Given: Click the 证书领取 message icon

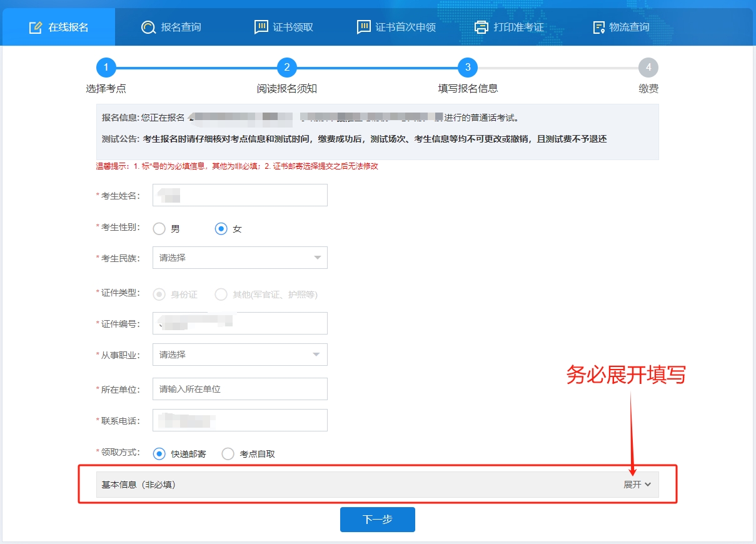Looking at the screenshot, I should [x=261, y=28].
